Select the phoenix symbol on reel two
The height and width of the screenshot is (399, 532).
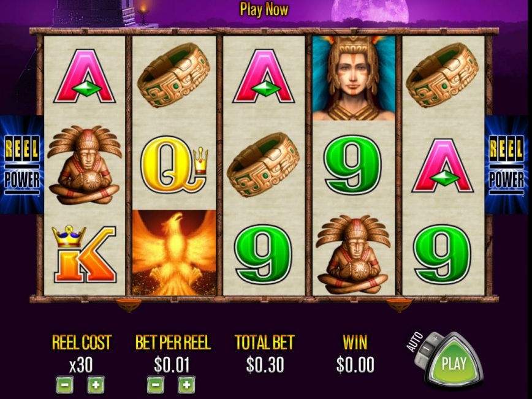pos(174,253)
